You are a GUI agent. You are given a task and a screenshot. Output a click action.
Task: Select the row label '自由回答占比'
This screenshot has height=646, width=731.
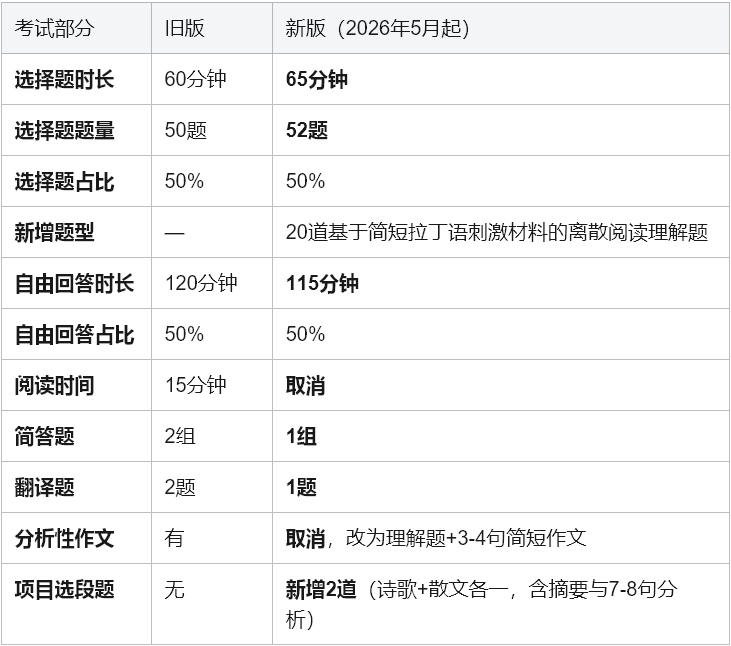coord(75,334)
